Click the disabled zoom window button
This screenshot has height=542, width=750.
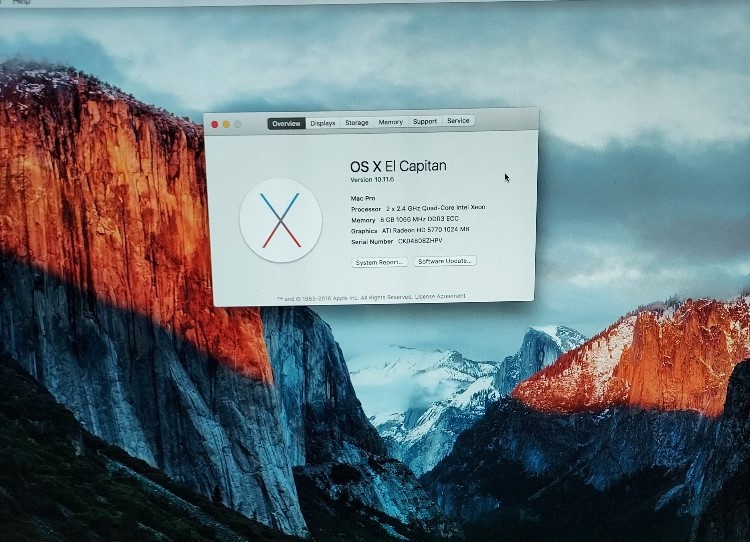click(238, 124)
